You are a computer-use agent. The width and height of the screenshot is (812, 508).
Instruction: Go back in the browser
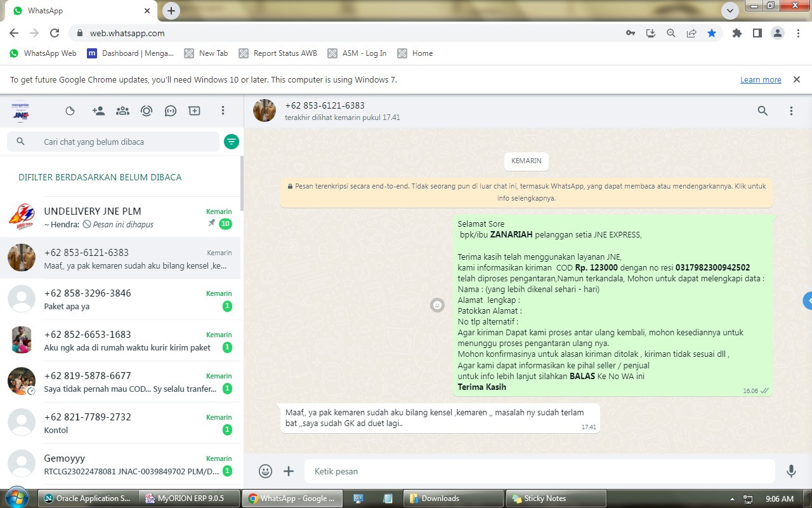[14, 33]
